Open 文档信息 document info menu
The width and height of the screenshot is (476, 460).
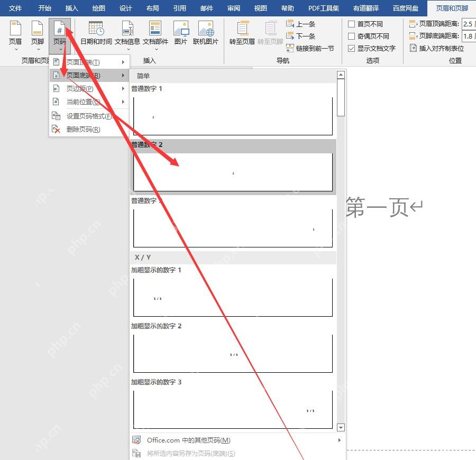(127, 36)
